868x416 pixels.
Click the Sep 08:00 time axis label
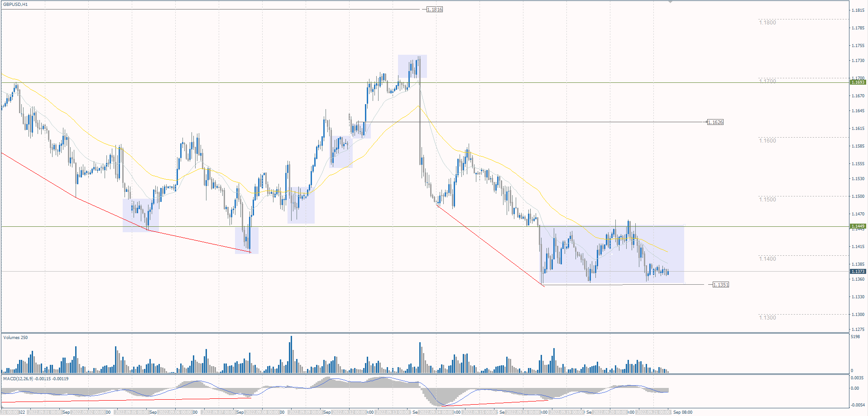pyautogui.click(x=683, y=412)
